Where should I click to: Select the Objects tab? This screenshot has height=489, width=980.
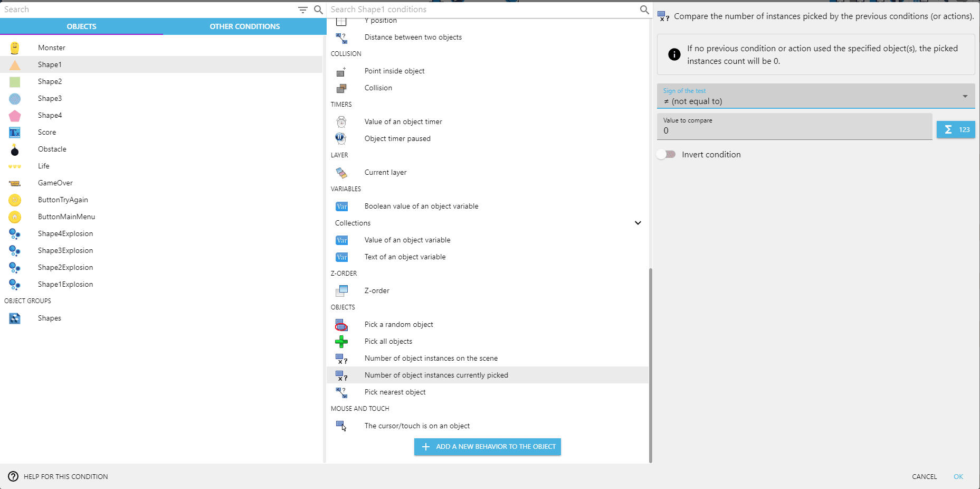81,26
